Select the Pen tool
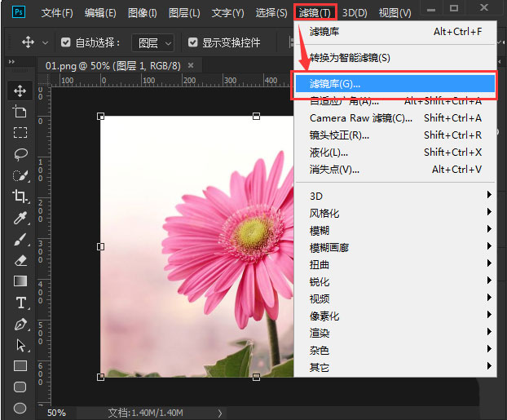 pos(20,325)
